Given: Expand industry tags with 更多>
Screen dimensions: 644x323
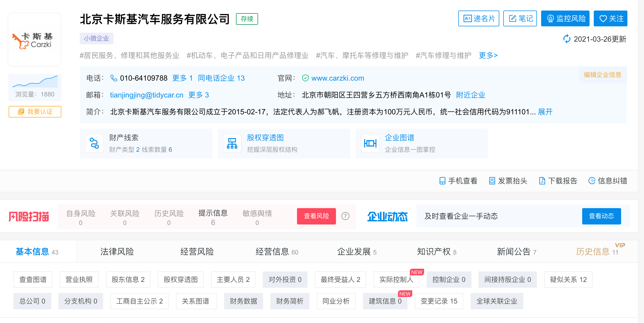Looking at the screenshot, I should coord(488,55).
